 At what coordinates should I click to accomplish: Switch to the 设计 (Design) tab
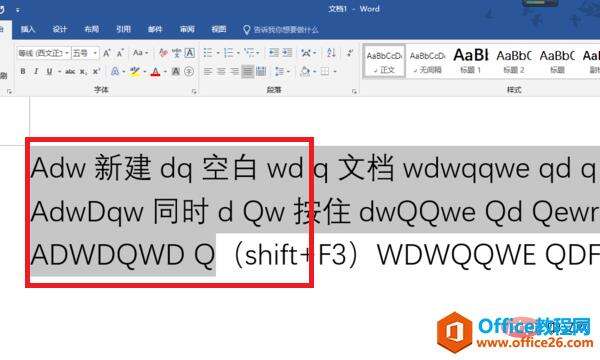click(60, 29)
